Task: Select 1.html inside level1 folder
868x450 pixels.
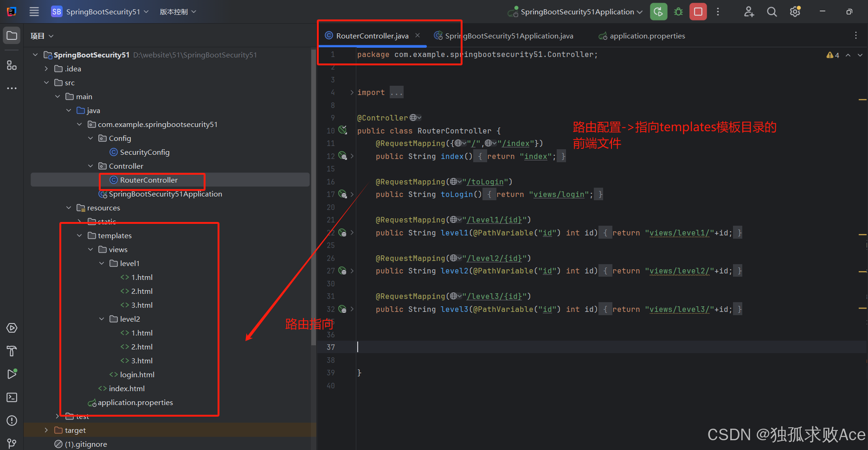Action: (x=137, y=277)
